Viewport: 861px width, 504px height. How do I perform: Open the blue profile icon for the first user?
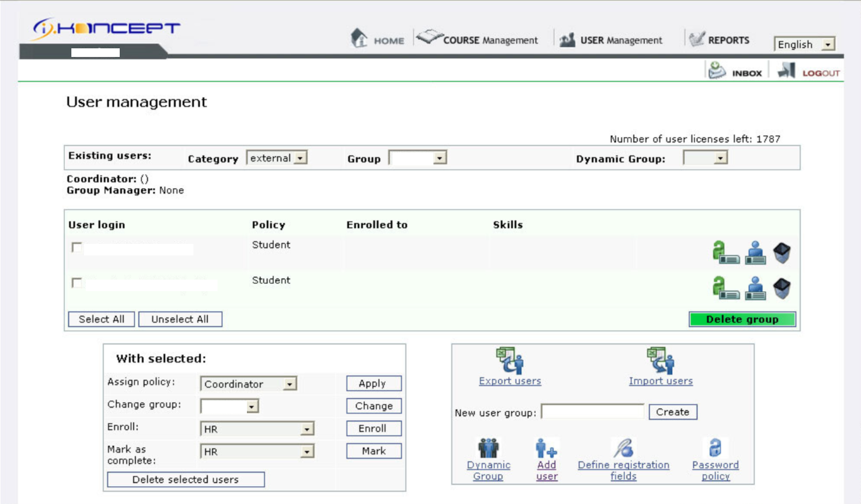pos(755,253)
